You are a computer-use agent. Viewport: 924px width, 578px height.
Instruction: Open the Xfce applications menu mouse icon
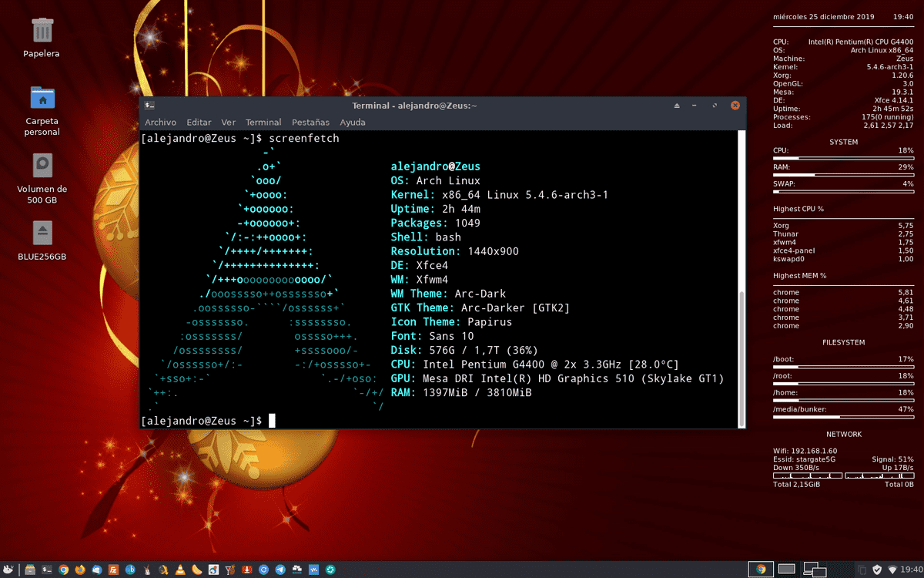click(x=8, y=570)
